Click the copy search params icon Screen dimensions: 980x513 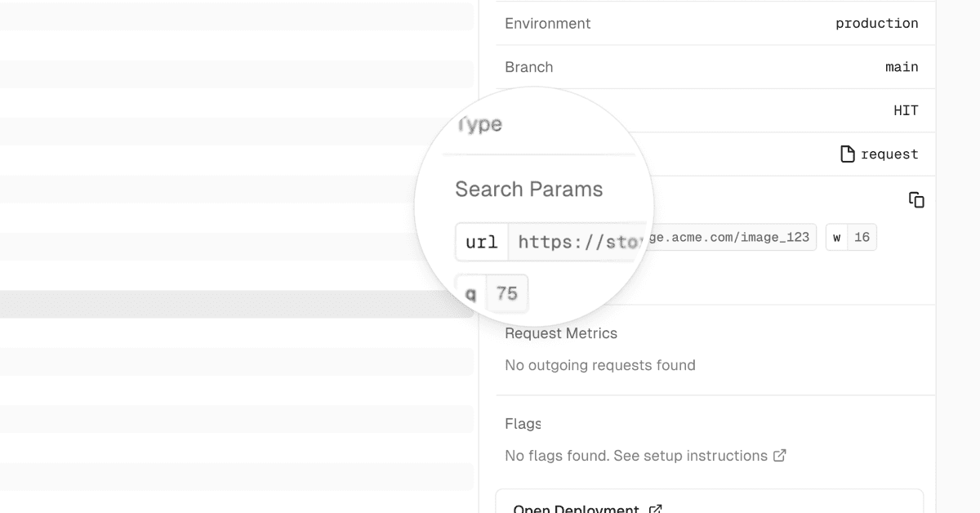[916, 200]
